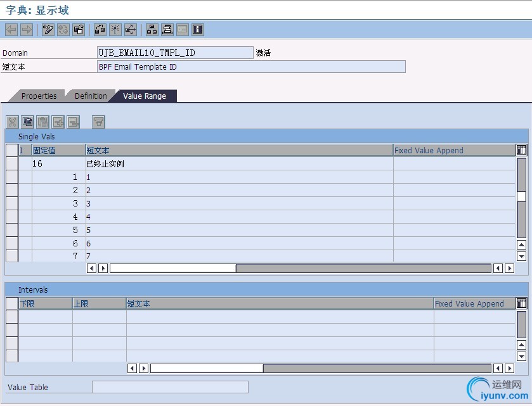Open the Other Object icon
The height and width of the screenshot is (406, 532).
[79, 30]
